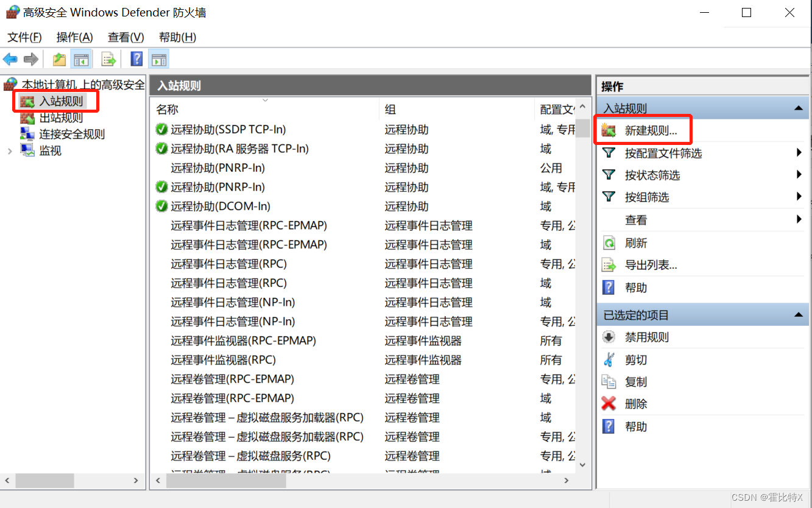This screenshot has height=508, width=812.
Task: Select the 远程协助(RA 服务器 TCP-In) rule
Action: pyautogui.click(x=240, y=149)
